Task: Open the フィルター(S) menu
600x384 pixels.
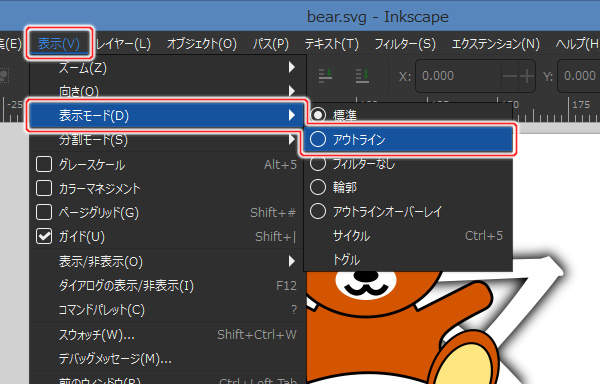Action: 405,44
